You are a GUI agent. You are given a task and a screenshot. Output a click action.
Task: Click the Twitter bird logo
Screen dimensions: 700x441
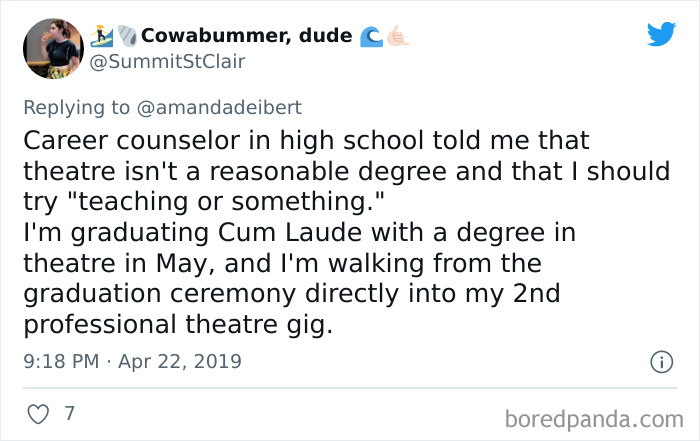pos(661,34)
